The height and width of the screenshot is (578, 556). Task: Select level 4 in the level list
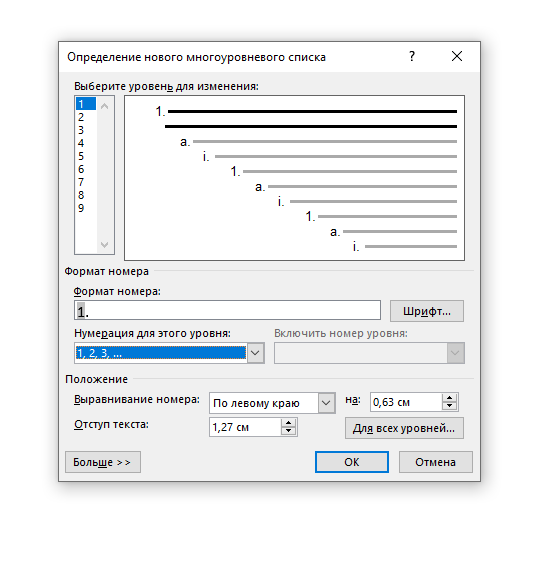click(86, 143)
